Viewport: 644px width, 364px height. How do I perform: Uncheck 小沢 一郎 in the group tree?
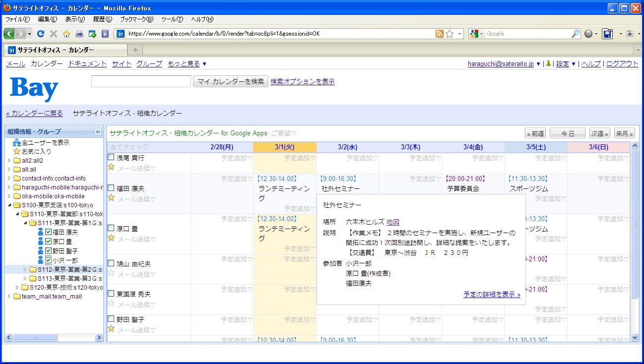(49, 260)
